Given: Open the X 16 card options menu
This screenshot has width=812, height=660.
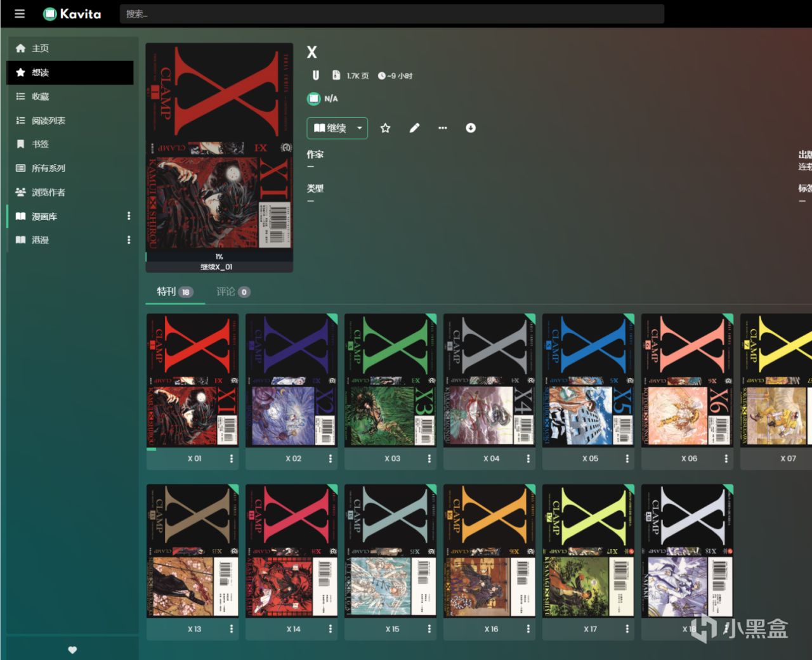Looking at the screenshot, I should point(528,629).
